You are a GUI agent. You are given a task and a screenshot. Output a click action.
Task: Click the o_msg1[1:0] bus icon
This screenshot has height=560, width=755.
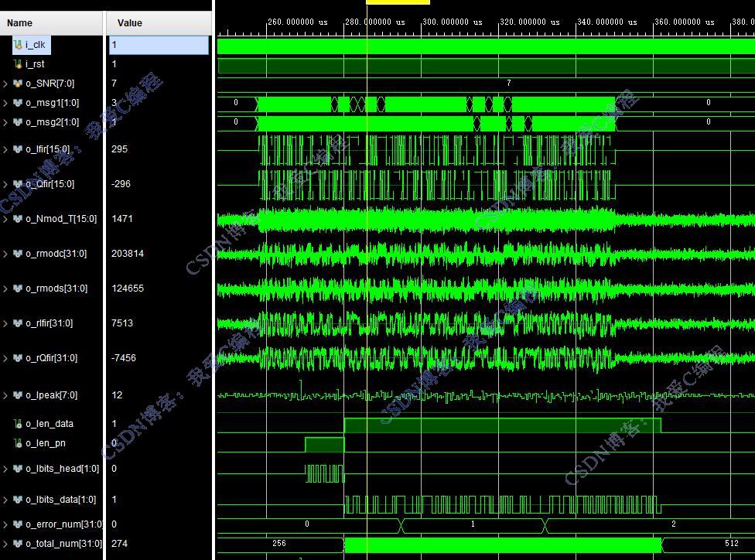click(x=18, y=103)
